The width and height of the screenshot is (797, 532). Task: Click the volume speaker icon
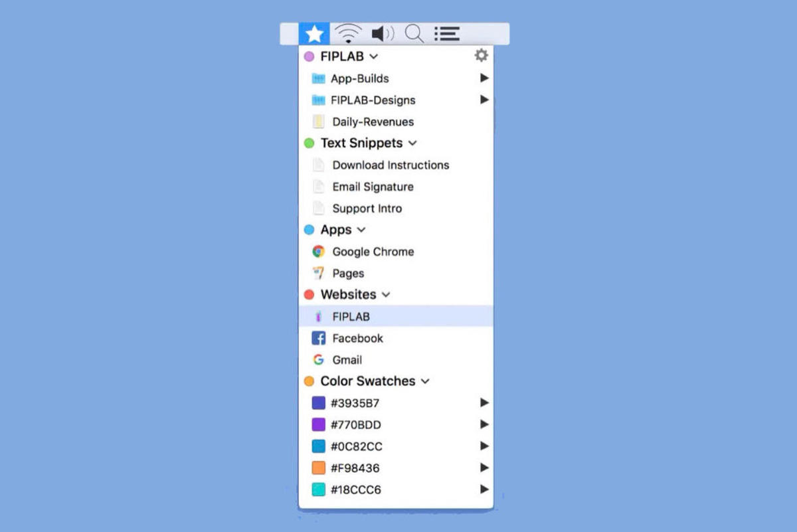pos(382,34)
